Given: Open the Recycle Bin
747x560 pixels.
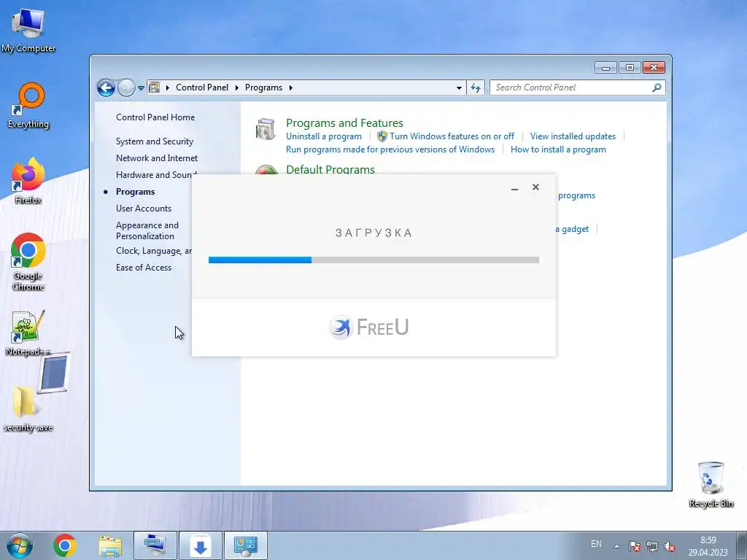Looking at the screenshot, I should [711, 484].
